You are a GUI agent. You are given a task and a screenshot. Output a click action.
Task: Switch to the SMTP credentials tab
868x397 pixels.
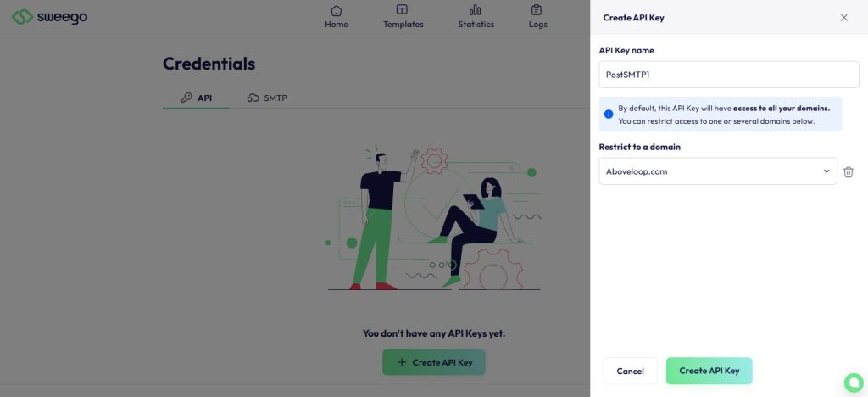[267, 98]
